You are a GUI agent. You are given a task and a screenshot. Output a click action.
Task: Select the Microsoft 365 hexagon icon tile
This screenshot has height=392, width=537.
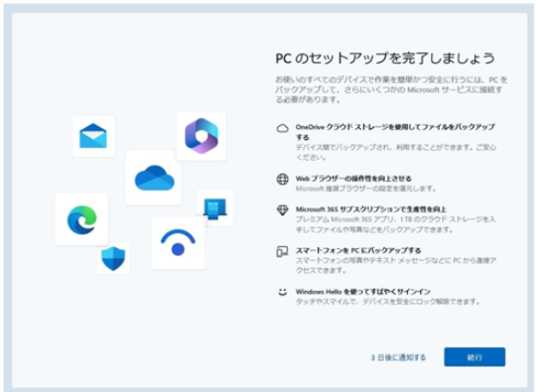pos(201,136)
